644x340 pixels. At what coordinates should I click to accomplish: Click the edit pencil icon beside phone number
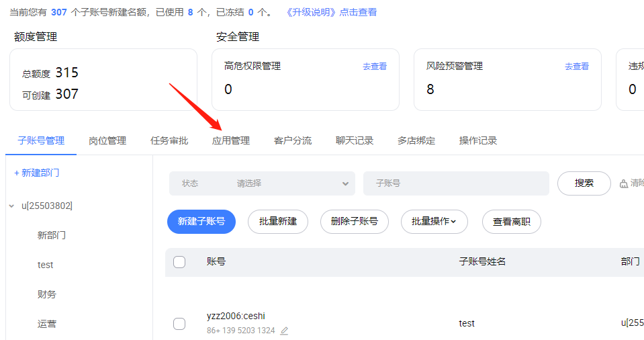coord(284,331)
